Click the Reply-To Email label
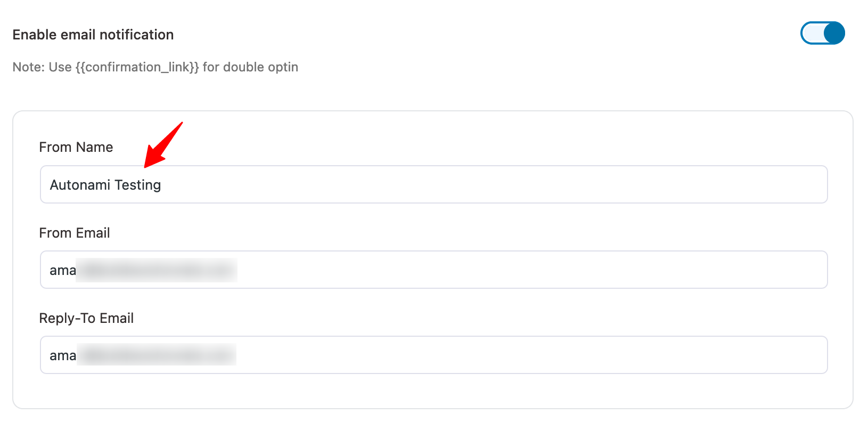The width and height of the screenshot is (868, 422). click(x=86, y=318)
